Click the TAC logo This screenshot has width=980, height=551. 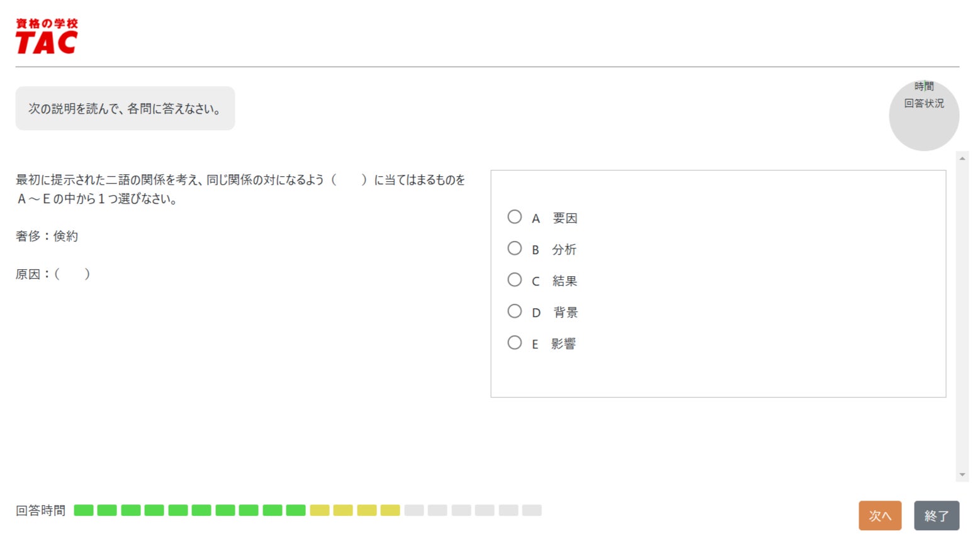pyautogui.click(x=47, y=36)
